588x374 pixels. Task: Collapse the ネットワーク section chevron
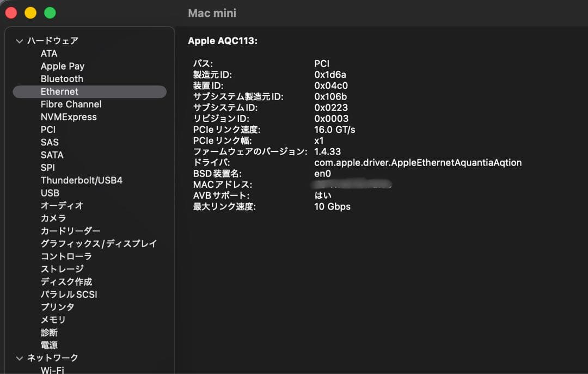pyautogui.click(x=20, y=358)
